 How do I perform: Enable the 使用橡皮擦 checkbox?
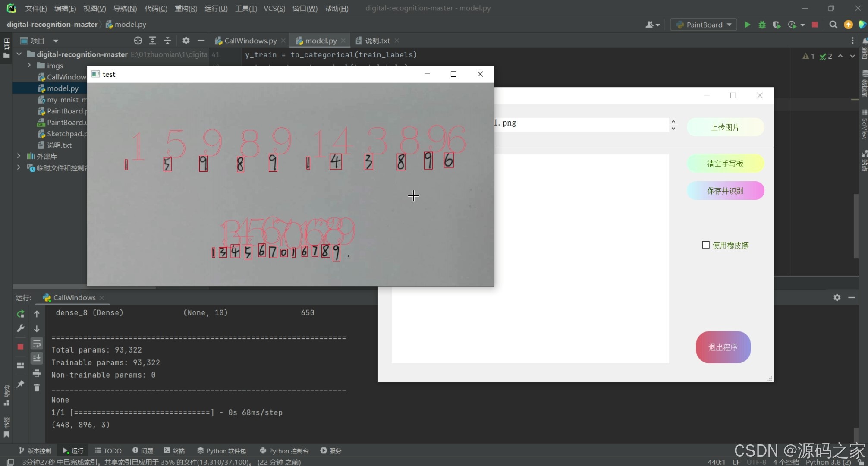pos(706,245)
